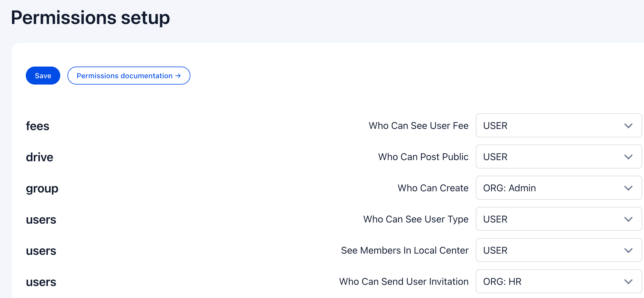Click the chevron for See Members In Local Center
The image size is (644, 298).
point(628,250)
